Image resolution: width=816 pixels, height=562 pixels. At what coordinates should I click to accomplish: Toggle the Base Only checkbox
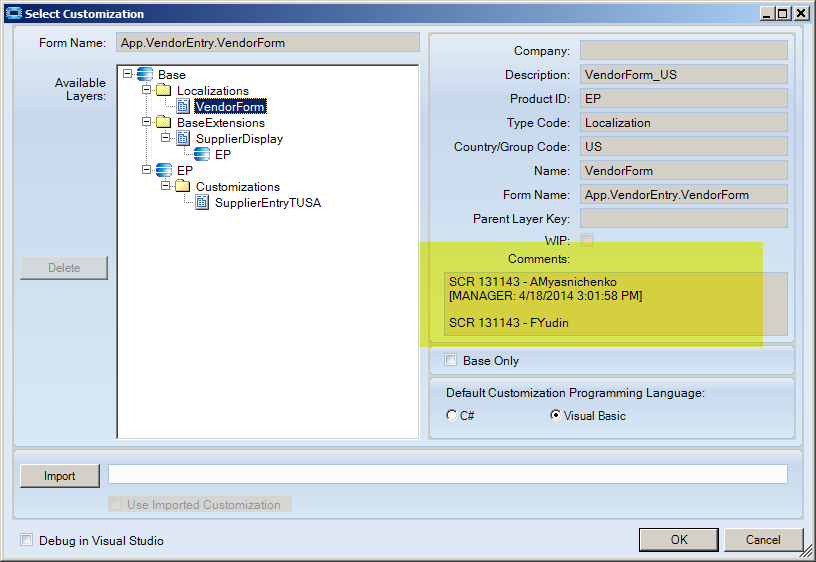[x=450, y=360]
